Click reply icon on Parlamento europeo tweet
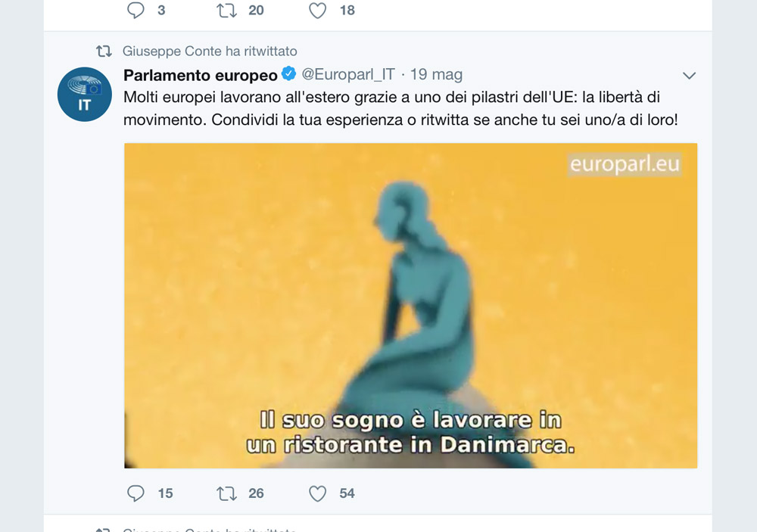Image resolution: width=757 pixels, height=532 pixels. coord(136,493)
